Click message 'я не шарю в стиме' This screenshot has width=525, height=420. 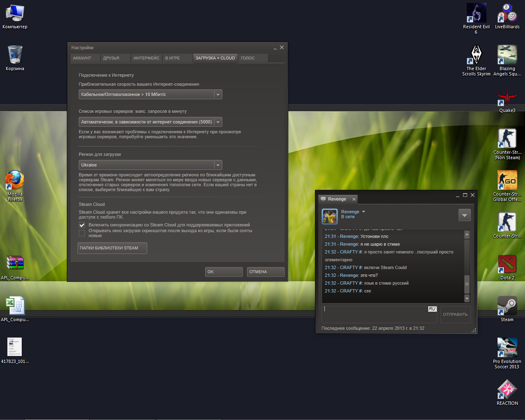380,244
